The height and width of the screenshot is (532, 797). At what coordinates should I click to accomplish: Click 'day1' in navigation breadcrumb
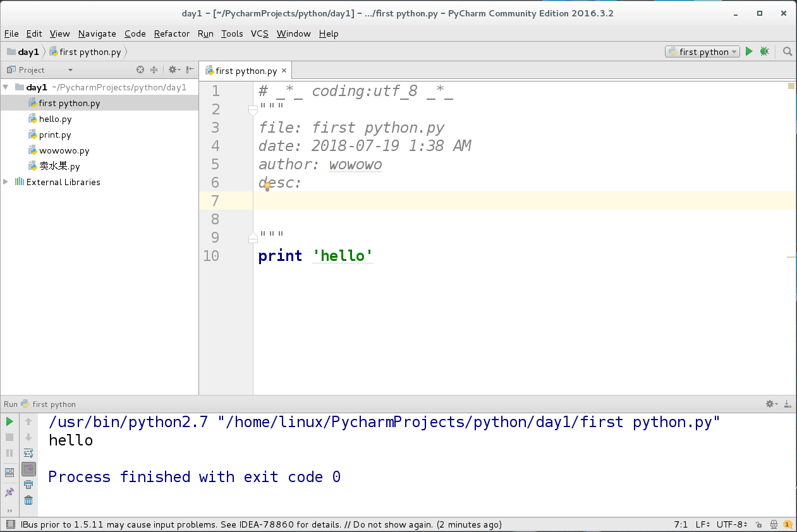coord(23,52)
